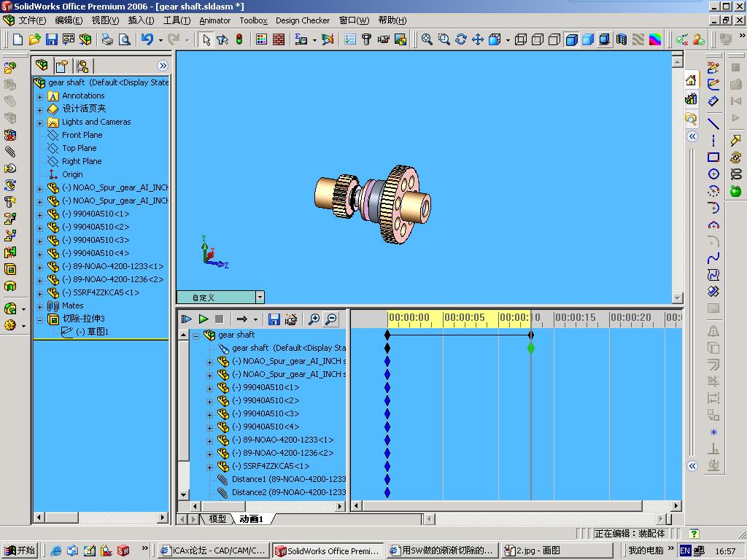Open the 编辑(E) menu
The image size is (747, 560).
(69, 20)
